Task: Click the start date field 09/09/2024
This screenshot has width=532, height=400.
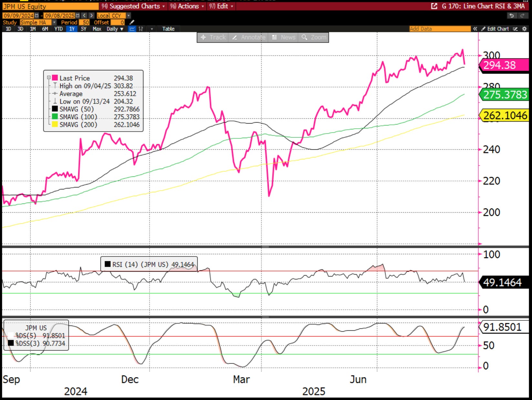Action: tap(18, 15)
